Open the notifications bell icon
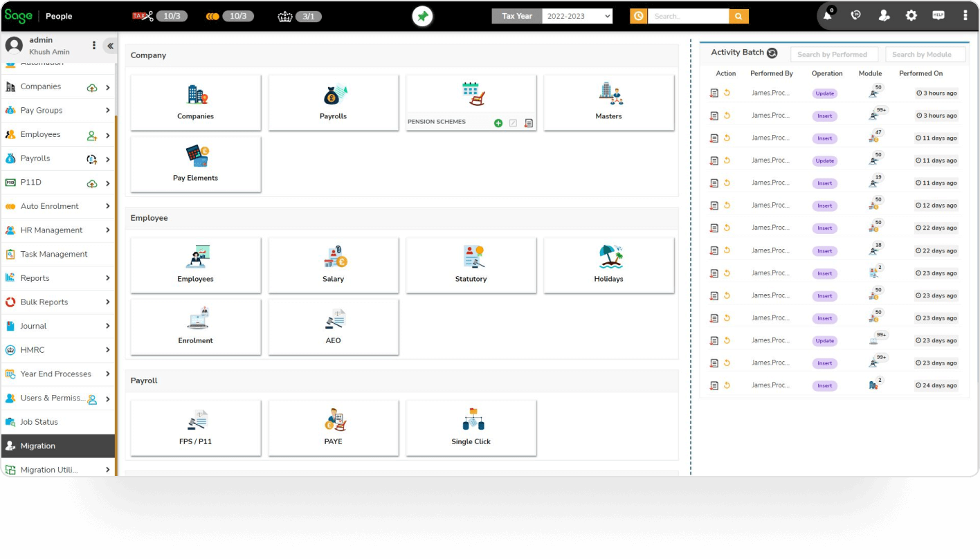The height and width of the screenshot is (559, 980). [828, 15]
